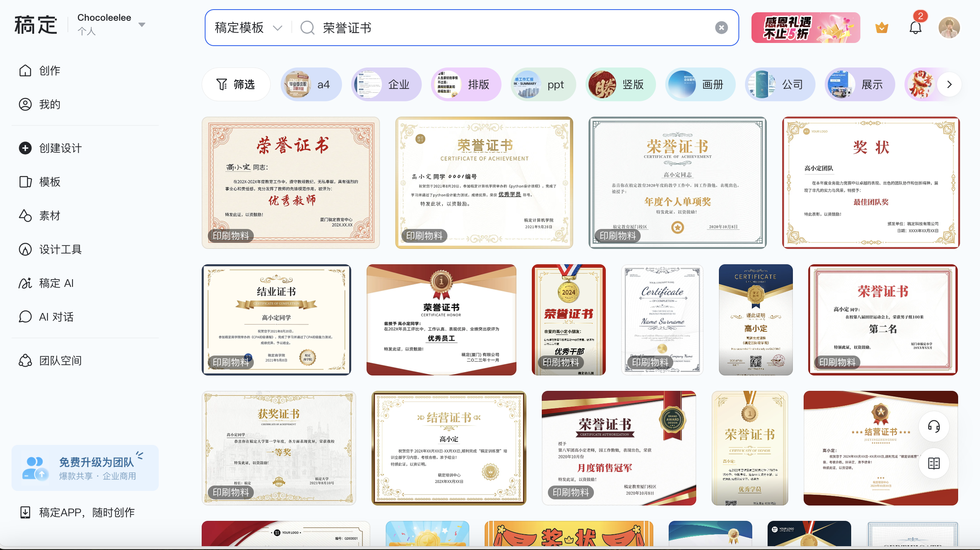Click the user avatar
980x550 pixels.
949,28
